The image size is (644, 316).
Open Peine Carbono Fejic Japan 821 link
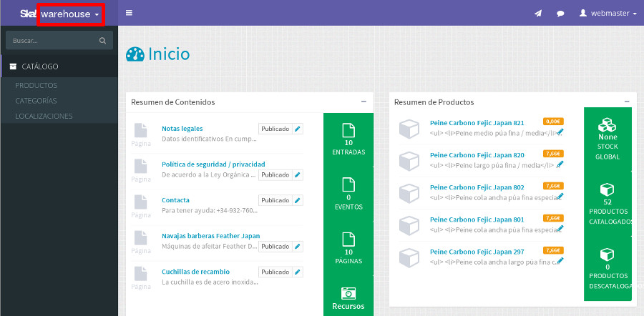pos(477,123)
